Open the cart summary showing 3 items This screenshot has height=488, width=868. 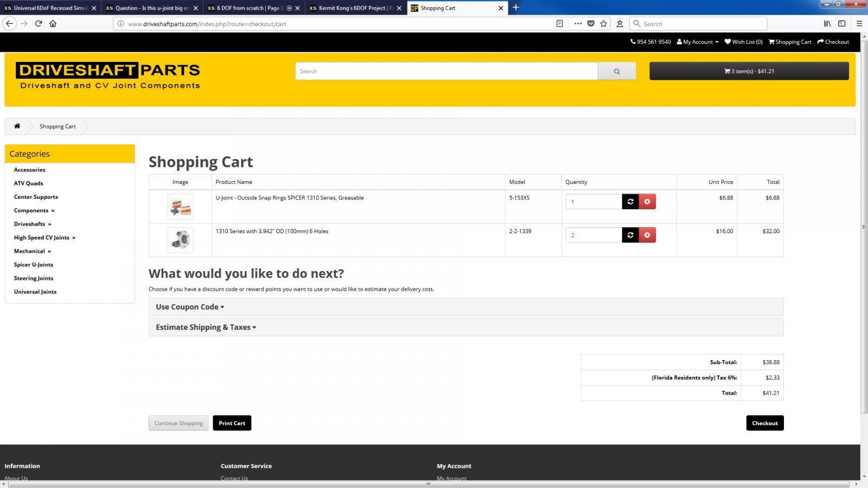[749, 71]
